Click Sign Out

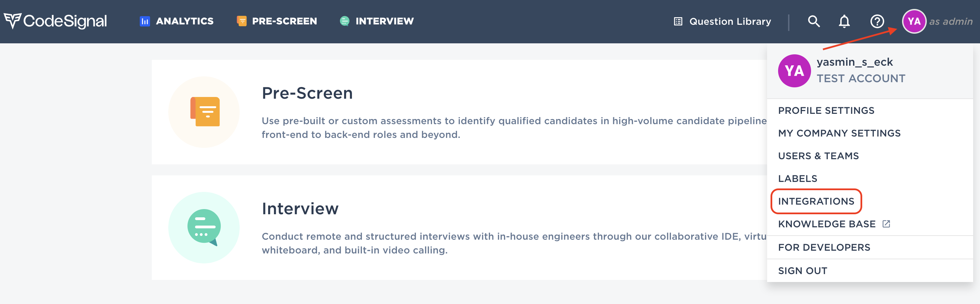point(802,271)
